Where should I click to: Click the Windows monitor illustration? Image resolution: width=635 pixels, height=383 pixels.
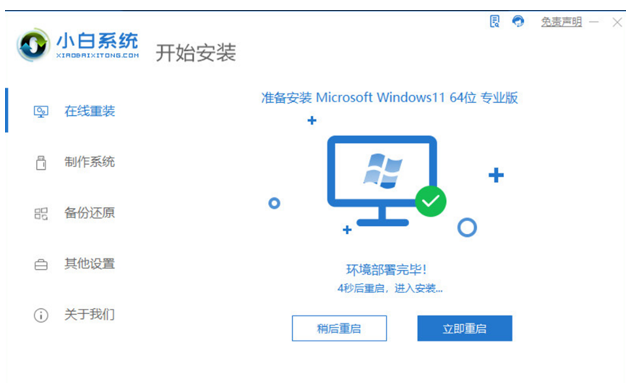382,181
